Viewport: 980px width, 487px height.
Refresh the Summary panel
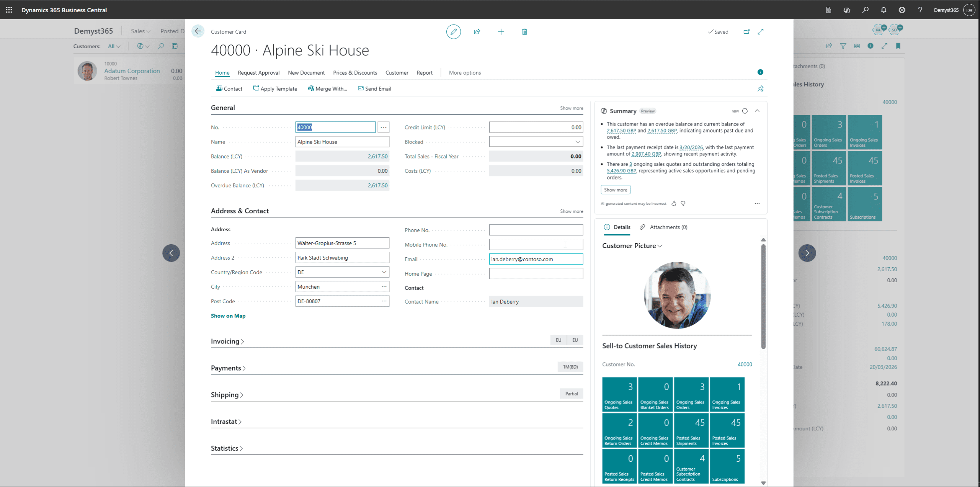745,111
